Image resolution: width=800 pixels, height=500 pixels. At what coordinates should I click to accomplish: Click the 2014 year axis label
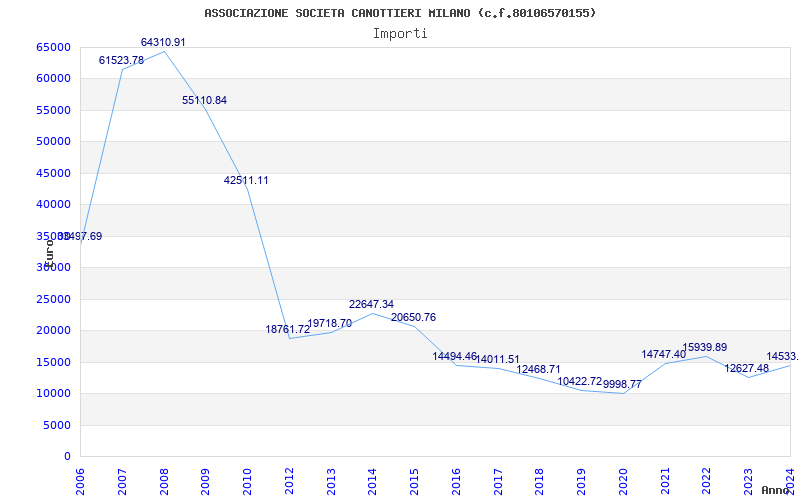(372, 482)
